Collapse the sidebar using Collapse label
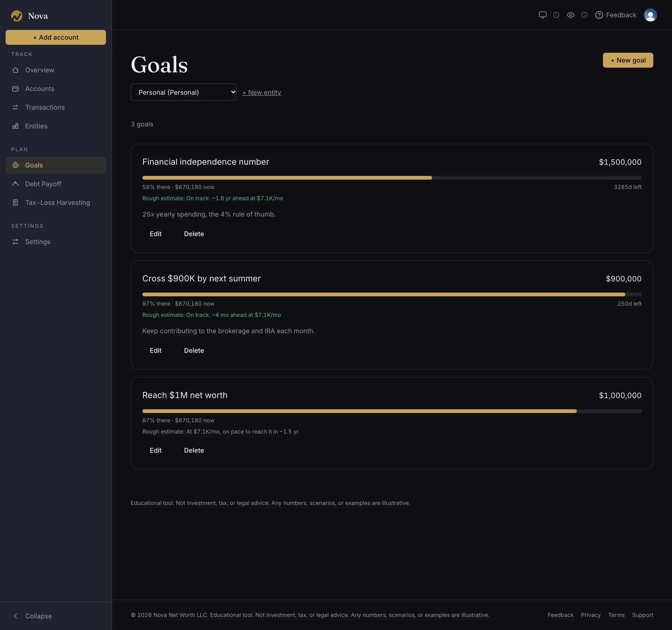 tap(38, 616)
